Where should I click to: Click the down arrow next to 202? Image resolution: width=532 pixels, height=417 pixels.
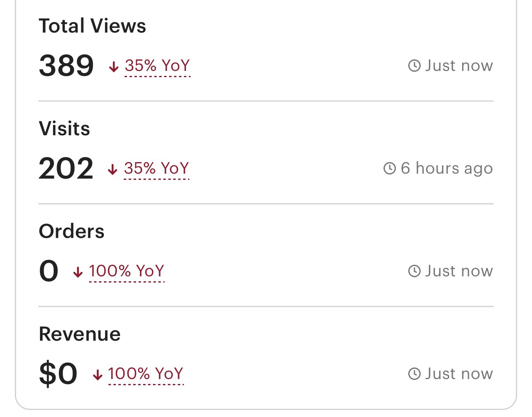click(x=112, y=169)
